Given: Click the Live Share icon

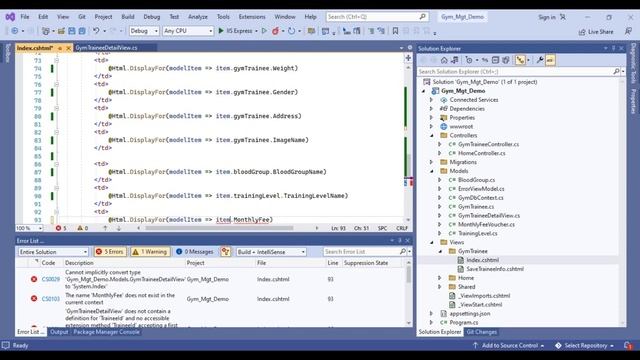Looking at the screenshot, I should pyautogui.click(x=582, y=32).
